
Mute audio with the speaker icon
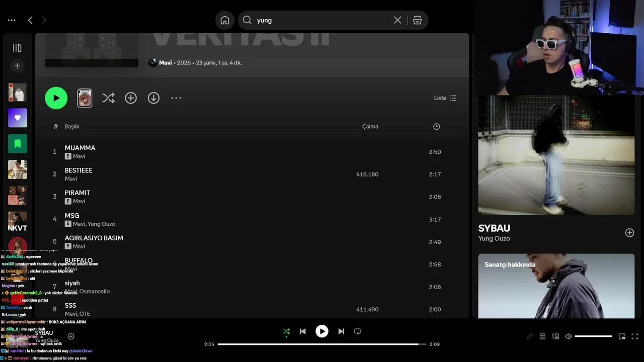[x=569, y=336]
